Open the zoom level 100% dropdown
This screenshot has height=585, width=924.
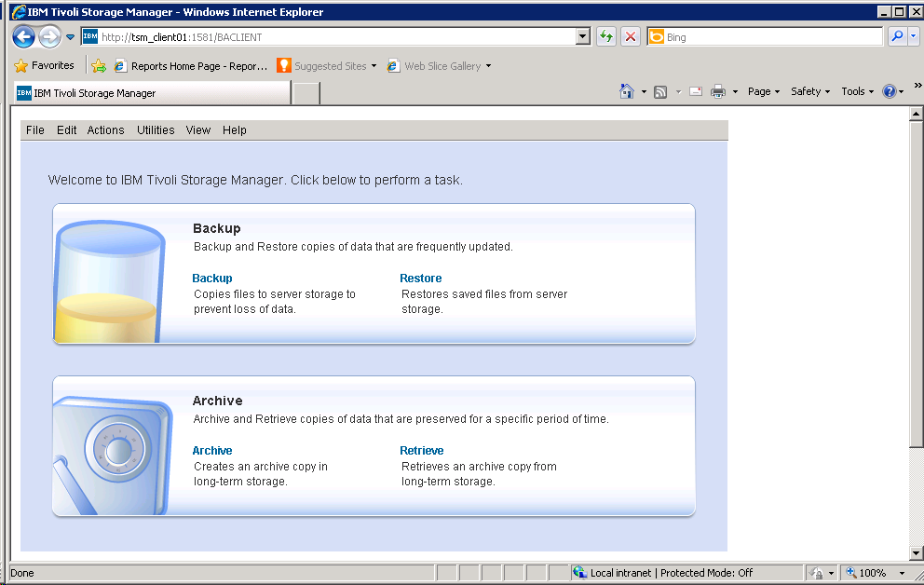(x=901, y=573)
